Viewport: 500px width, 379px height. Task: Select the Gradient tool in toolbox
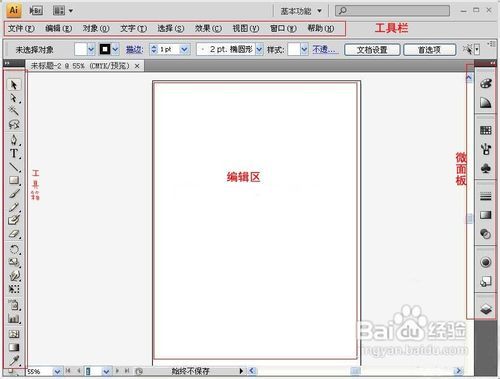(14, 347)
